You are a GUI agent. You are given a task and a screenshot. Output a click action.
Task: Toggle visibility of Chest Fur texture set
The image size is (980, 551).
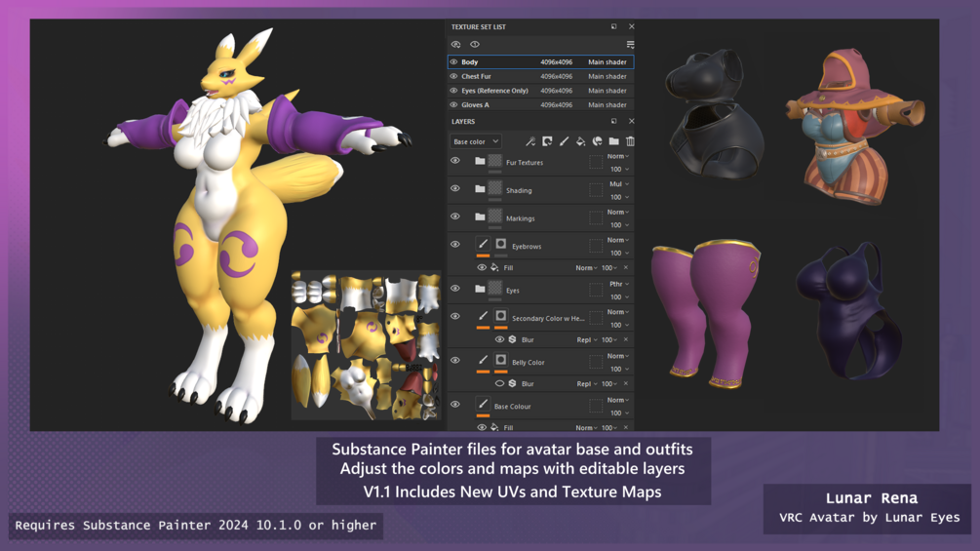pos(453,76)
